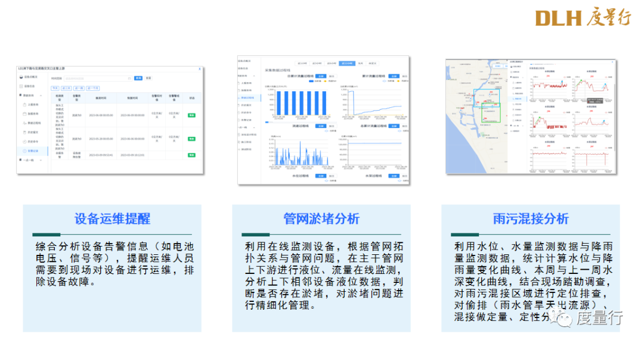The width and height of the screenshot is (644, 346).
Task: Click calendar icon in the time range field
Action: pyautogui.click(x=129, y=78)
